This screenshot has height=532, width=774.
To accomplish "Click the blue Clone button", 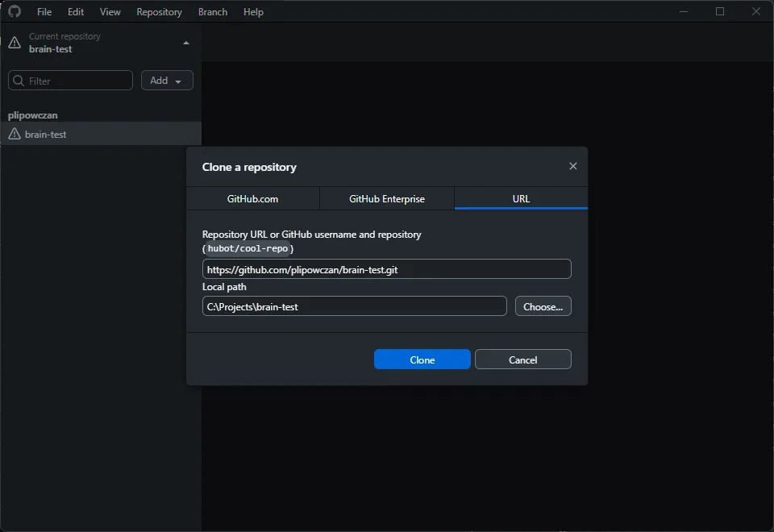I will click(x=422, y=360).
